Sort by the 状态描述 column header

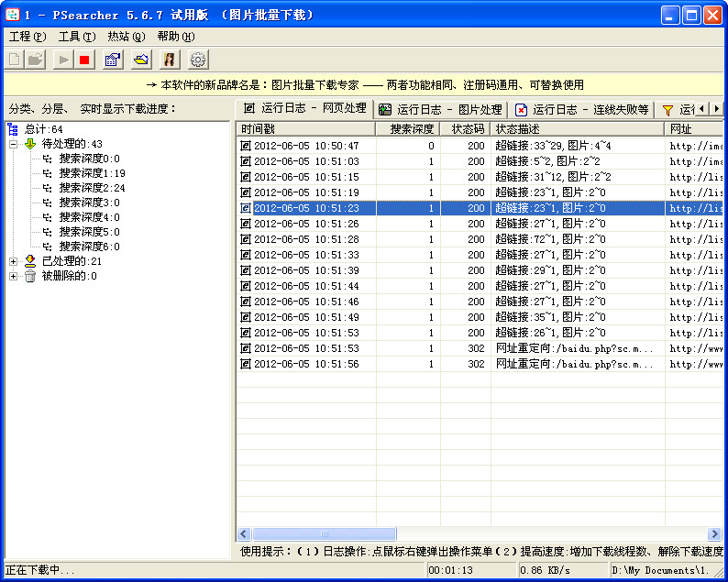pyautogui.click(x=578, y=128)
